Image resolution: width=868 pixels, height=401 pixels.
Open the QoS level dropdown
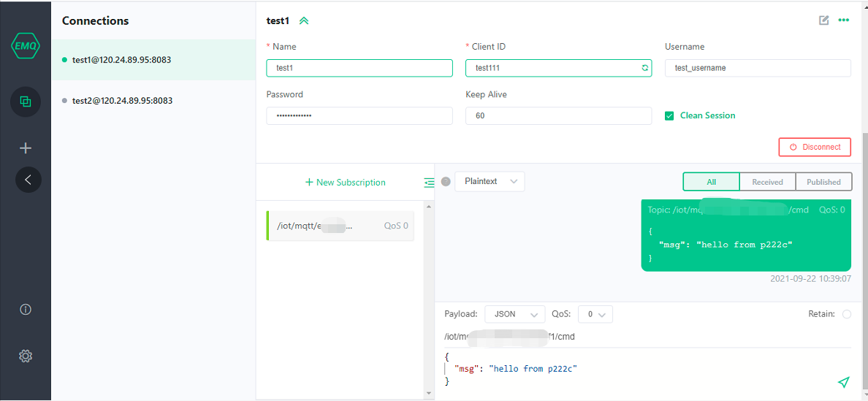[x=595, y=314]
